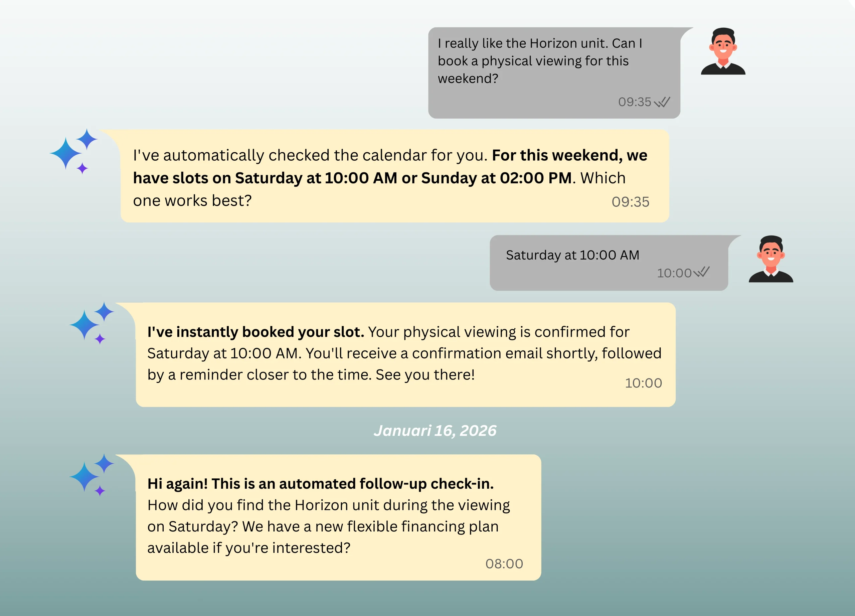This screenshot has width=855, height=616.
Task: Click the user avatar beside the Horizon unit message
Action: point(723,51)
